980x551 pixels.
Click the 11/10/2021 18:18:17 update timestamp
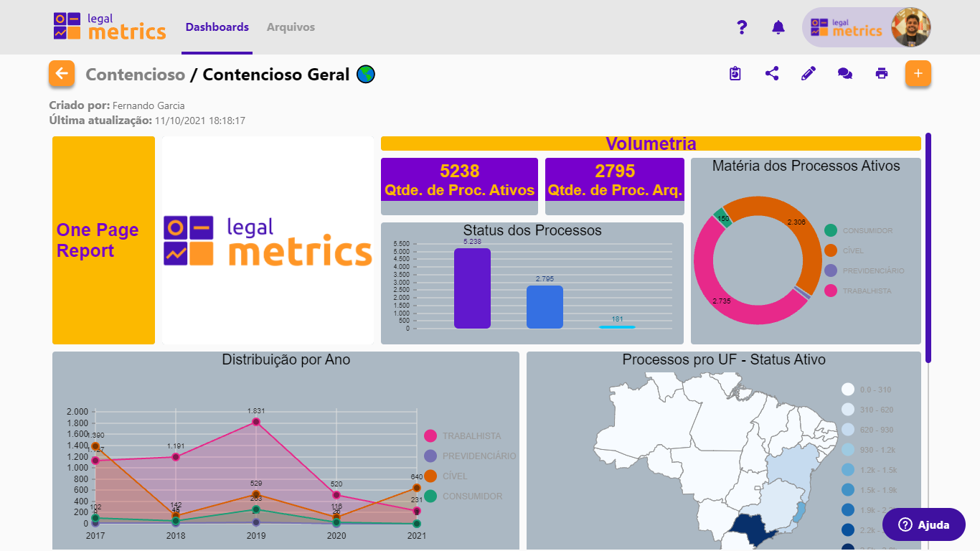[200, 121]
